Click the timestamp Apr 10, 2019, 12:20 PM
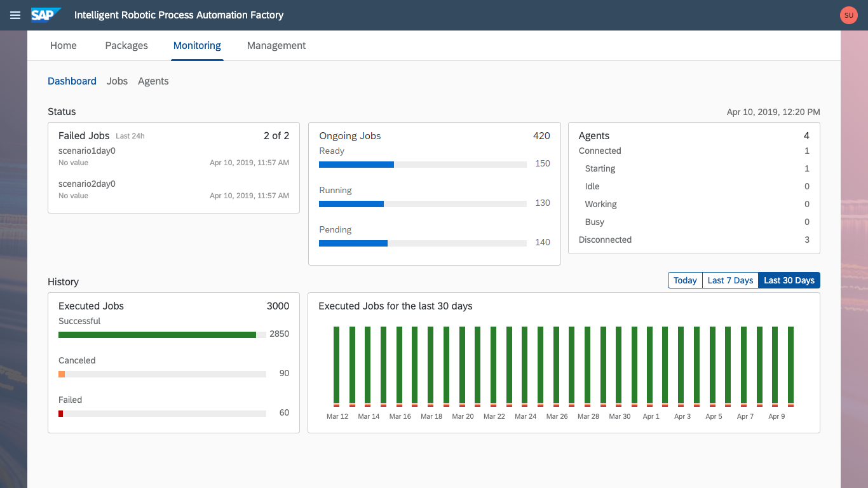The width and height of the screenshot is (868, 488). [x=773, y=112]
